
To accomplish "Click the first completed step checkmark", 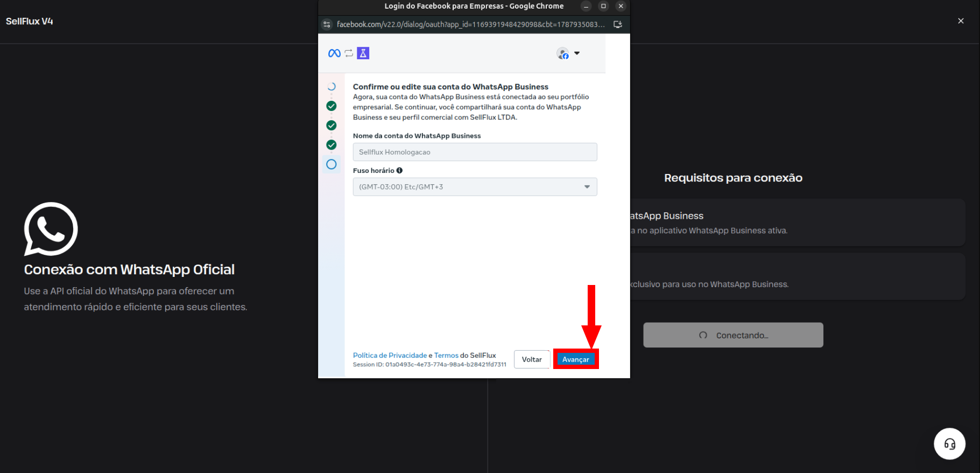I will (332, 106).
